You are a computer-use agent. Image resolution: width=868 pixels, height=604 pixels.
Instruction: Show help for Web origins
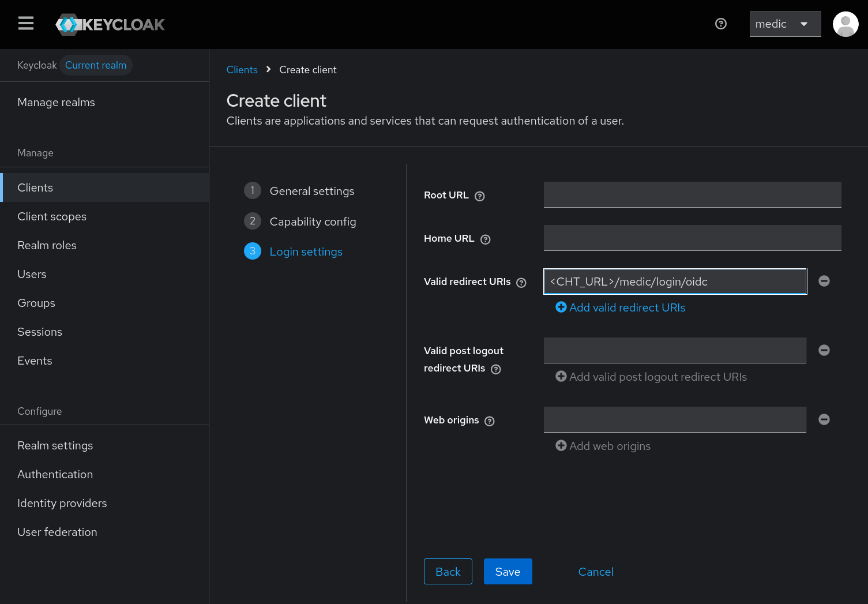(490, 421)
